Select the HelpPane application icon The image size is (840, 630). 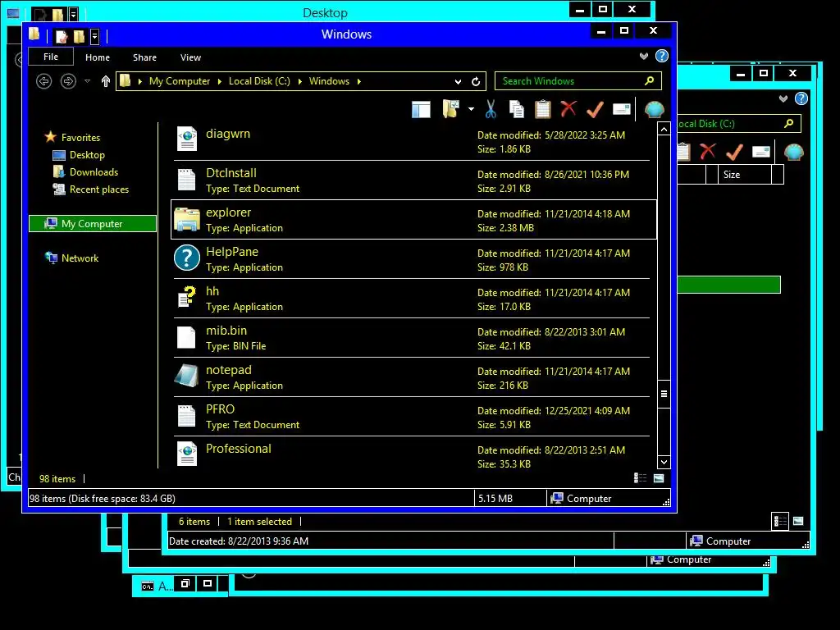click(187, 258)
